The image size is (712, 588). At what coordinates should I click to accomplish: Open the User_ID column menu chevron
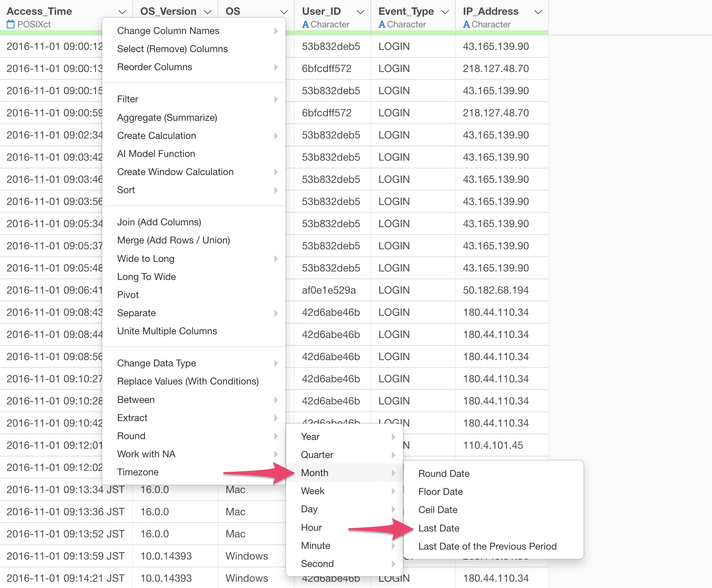[x=360, y=12]
